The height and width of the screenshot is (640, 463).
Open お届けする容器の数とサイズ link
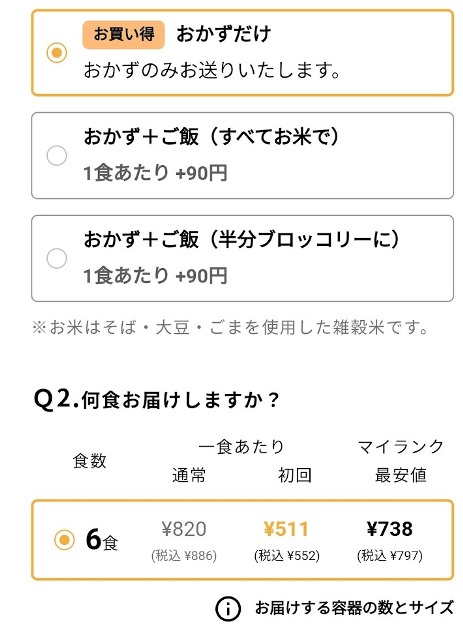(x=354, y=608)
